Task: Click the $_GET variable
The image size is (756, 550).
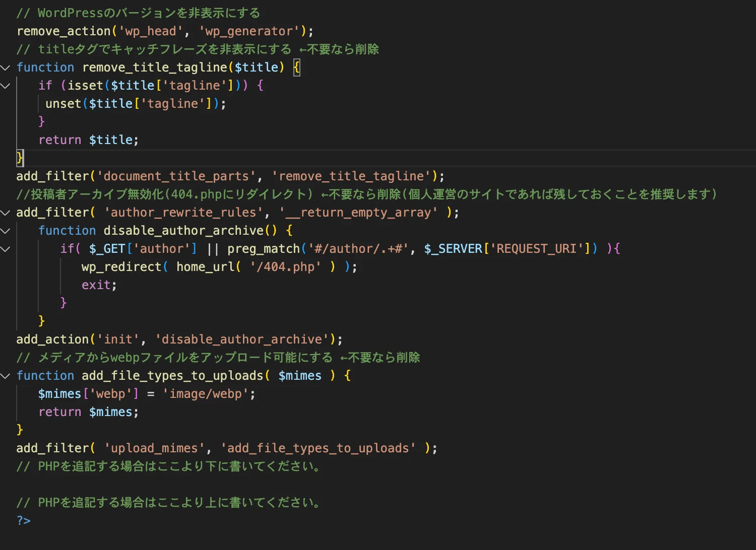Action: [107, 249]
